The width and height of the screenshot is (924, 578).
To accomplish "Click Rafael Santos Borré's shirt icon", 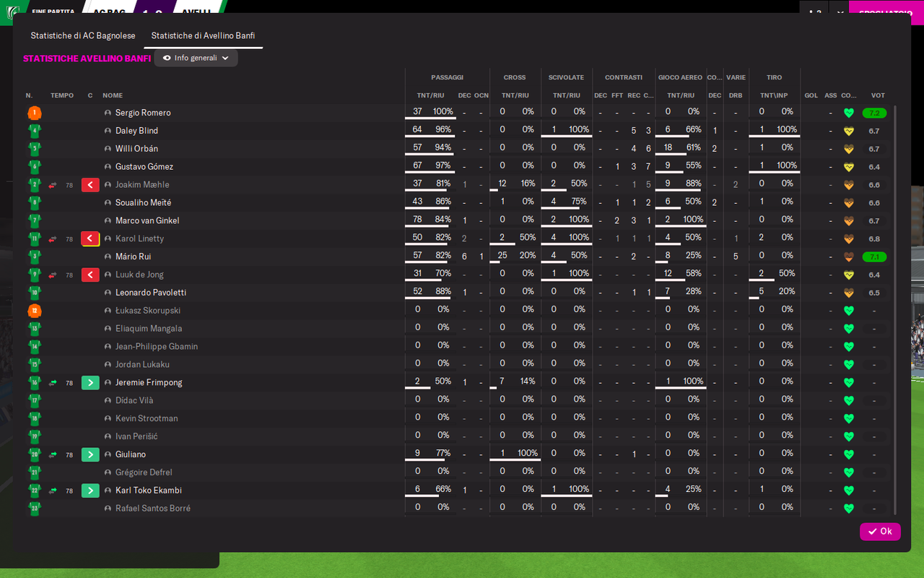I will (34, 509).
